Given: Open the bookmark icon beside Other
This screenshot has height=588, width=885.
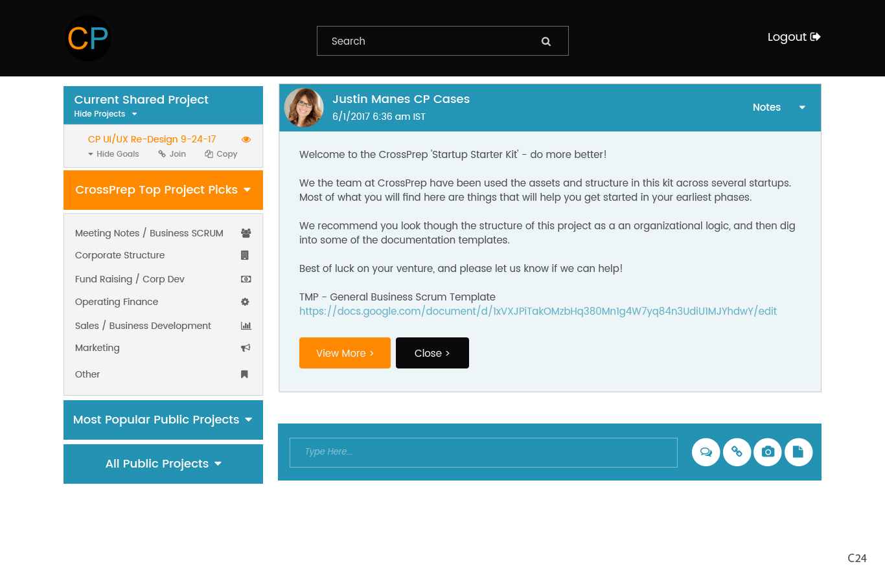Looking at the screenshot, I should (x=244, y=374).
